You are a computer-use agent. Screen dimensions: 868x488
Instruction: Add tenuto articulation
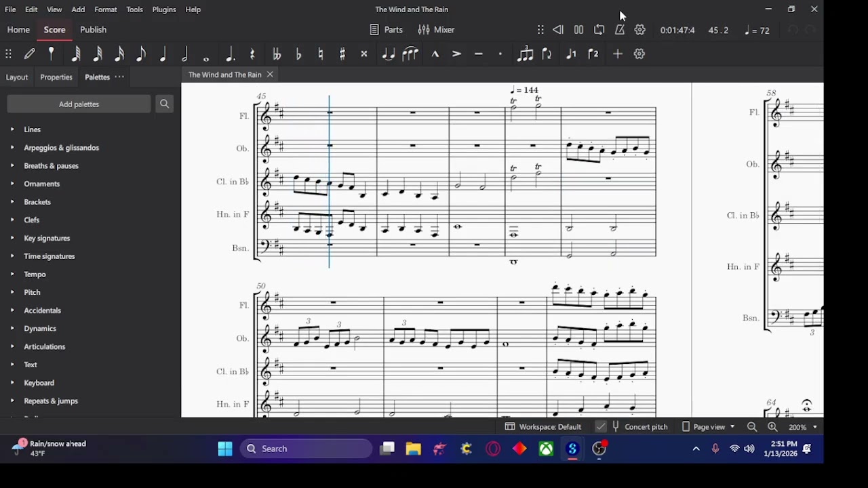coord(479,54)
